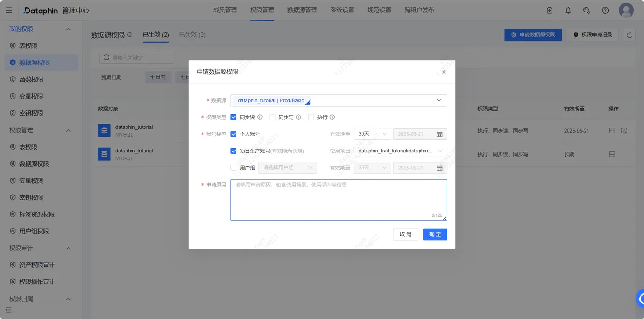
Task: Click the 申请数据源权限 button
Action: coord(533,35)
